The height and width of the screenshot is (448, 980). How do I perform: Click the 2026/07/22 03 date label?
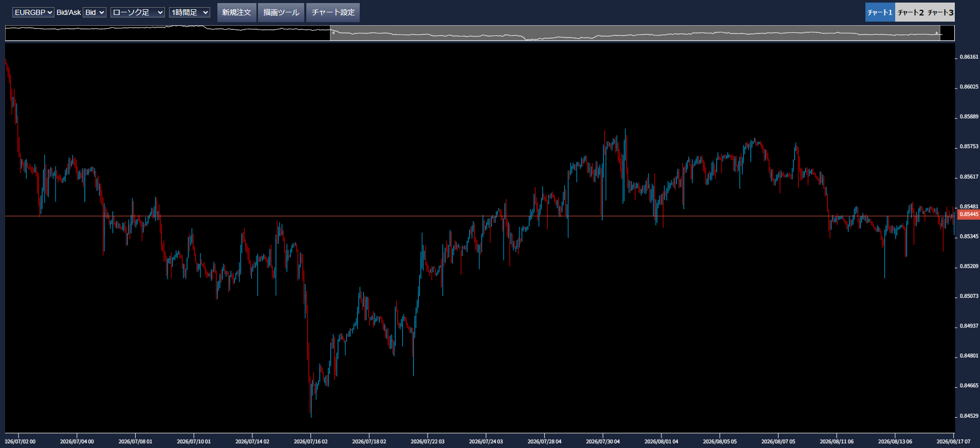428,442
